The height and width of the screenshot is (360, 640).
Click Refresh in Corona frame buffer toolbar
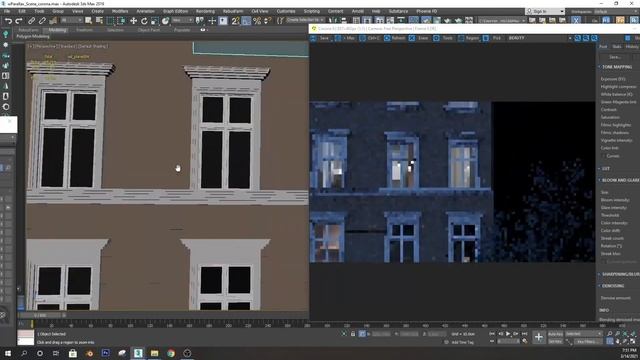point(394,38)
